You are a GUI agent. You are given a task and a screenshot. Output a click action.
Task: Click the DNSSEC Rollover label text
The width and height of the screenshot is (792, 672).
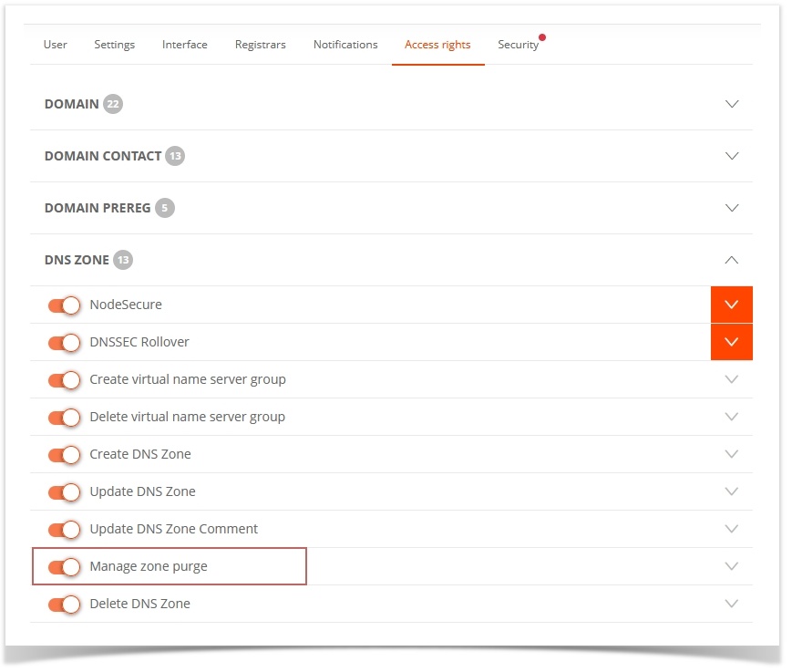(139, 342)
